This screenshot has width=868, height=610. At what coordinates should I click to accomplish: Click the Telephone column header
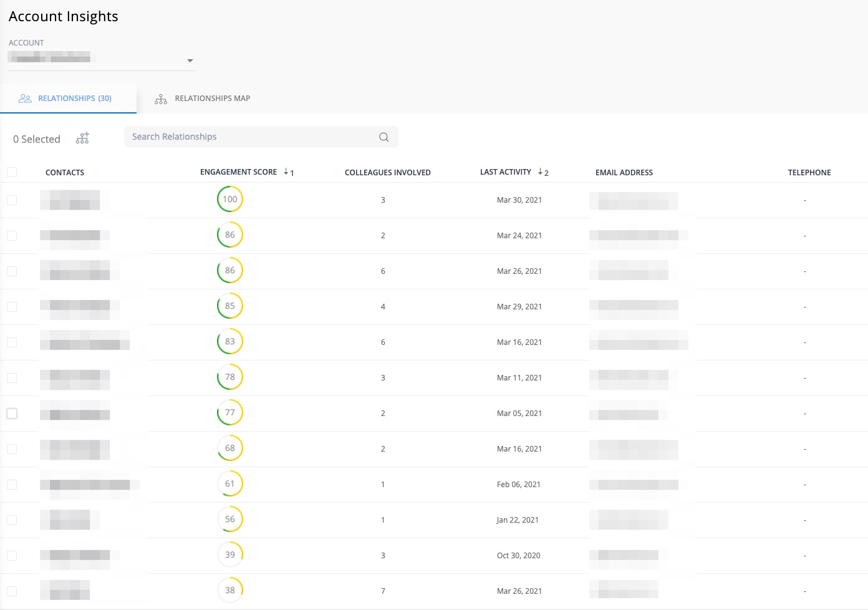(809, 173)
